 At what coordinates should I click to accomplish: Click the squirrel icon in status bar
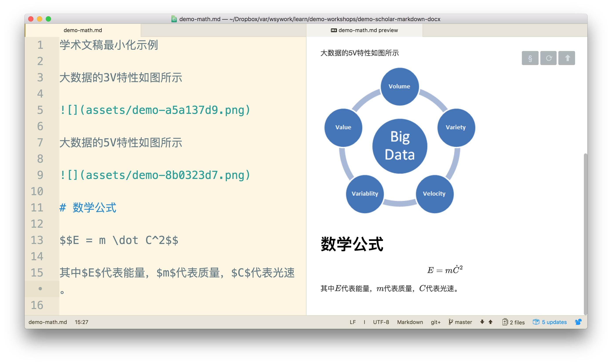pyautogui.click(x=578, y=322)
